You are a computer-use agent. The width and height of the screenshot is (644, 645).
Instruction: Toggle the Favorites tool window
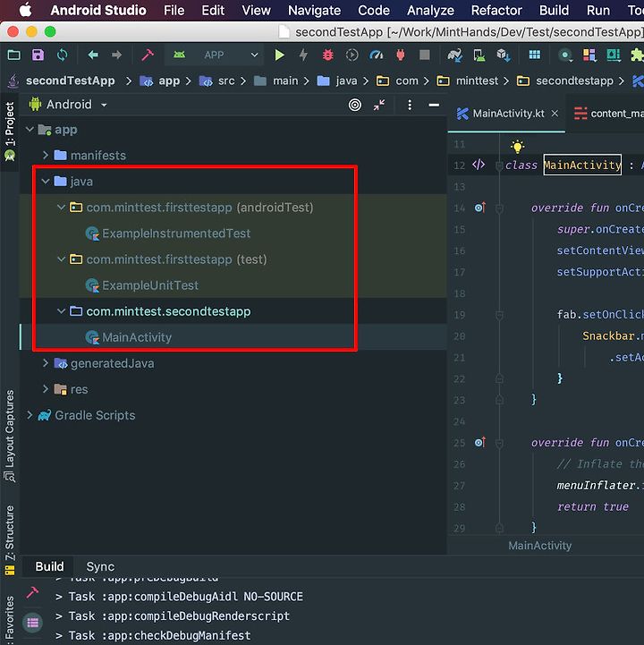[10, 619]
